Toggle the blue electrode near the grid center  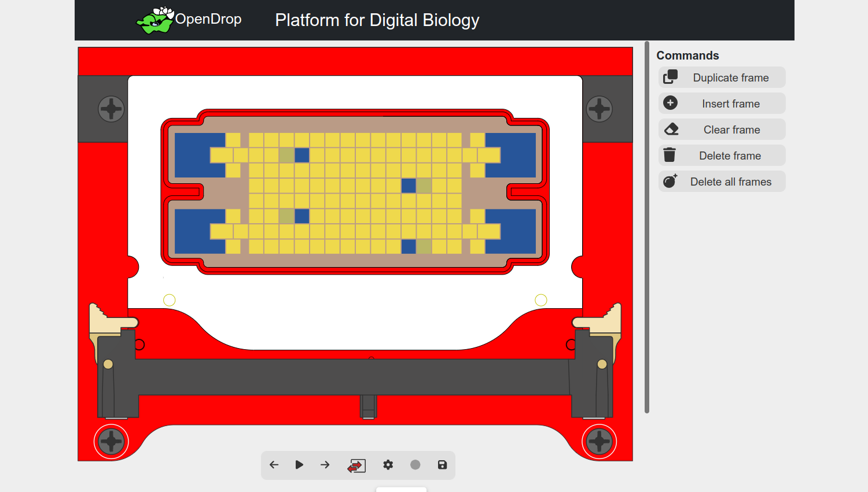[x=409, y=184]
